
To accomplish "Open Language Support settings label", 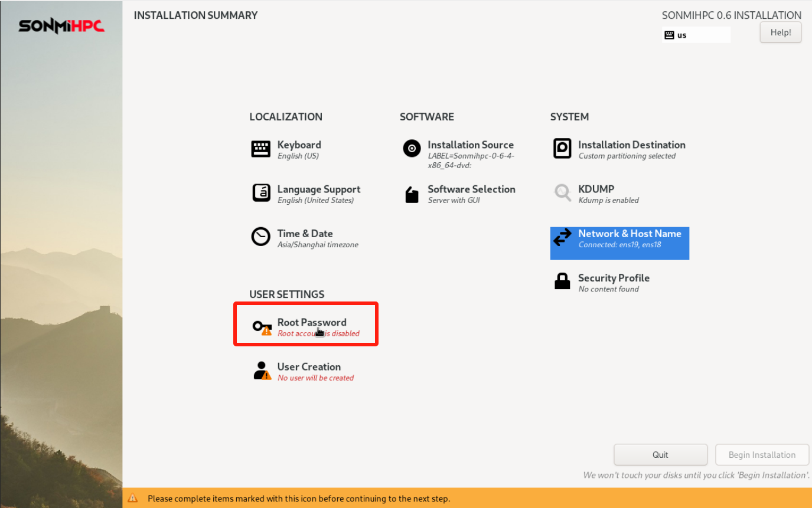I will click(x=319, y=189).
